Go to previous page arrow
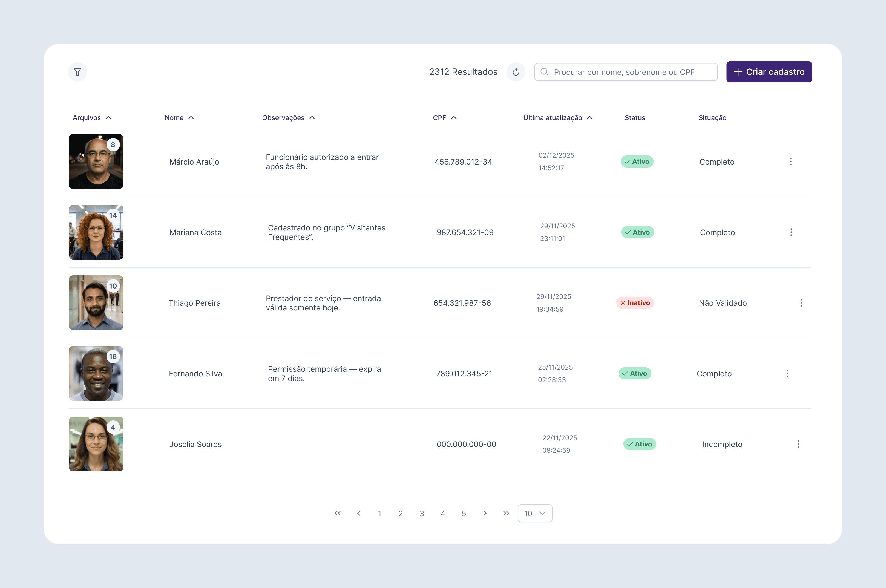886x588 pixels. click(x=359, y=513)
